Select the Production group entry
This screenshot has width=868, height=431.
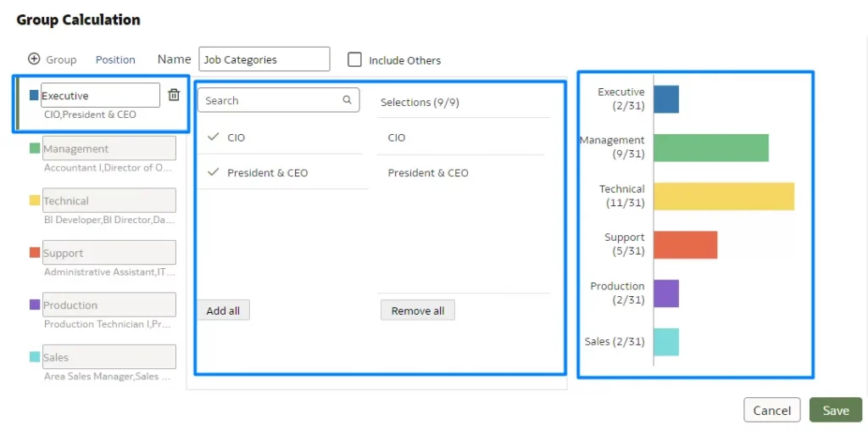click(108, 305)
